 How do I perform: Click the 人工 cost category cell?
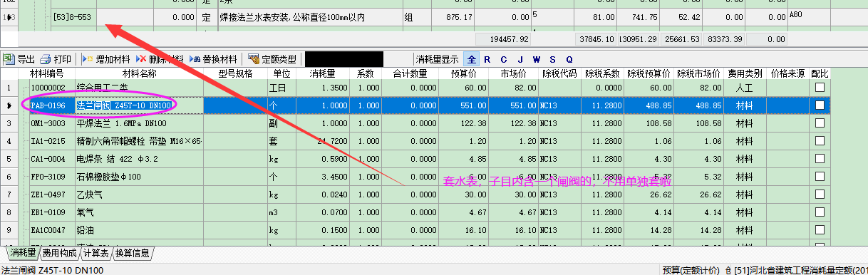745,87
